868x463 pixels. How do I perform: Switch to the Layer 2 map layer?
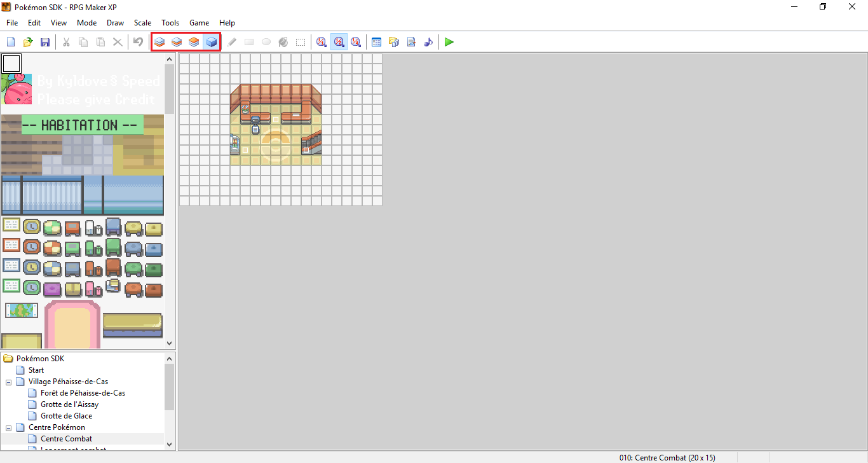176,41
